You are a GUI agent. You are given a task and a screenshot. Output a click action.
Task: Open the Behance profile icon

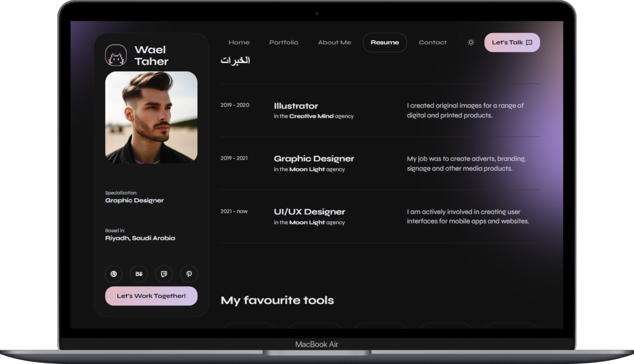click(x=139, y=274)
